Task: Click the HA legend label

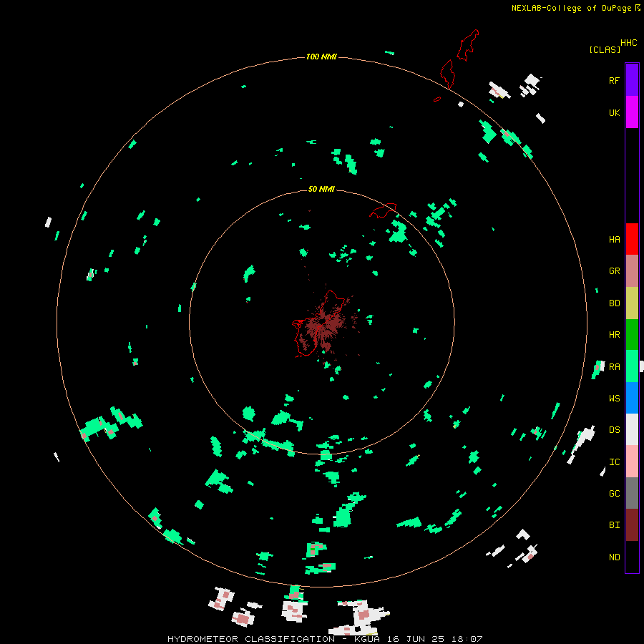Action: point(614,240)
